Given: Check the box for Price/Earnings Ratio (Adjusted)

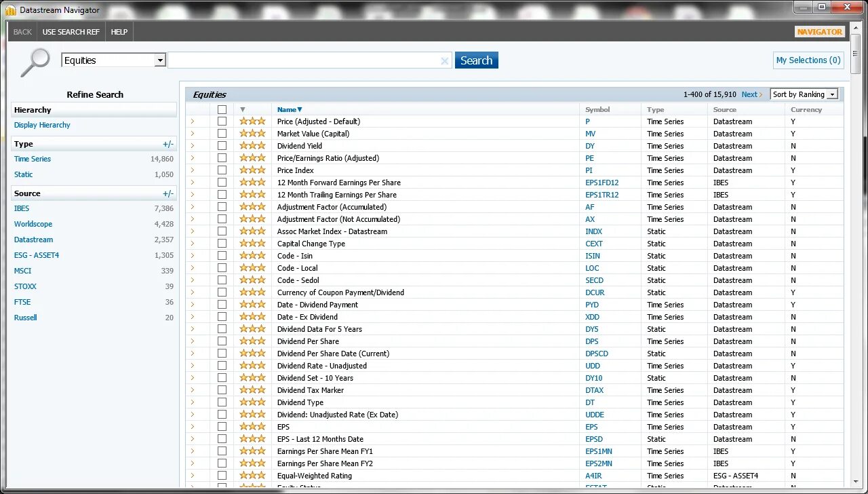Looking at the screenshot, I should [222, 158].
